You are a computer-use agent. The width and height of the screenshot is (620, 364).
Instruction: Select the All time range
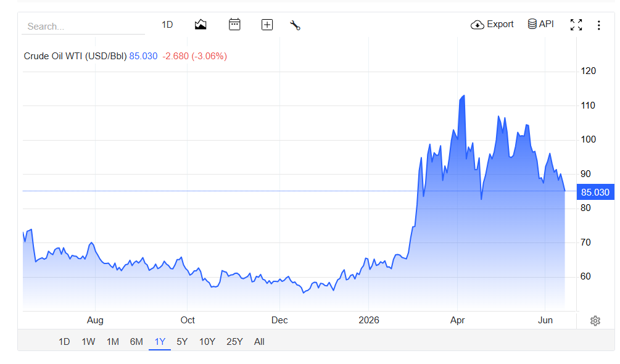(x=259, y=341)
